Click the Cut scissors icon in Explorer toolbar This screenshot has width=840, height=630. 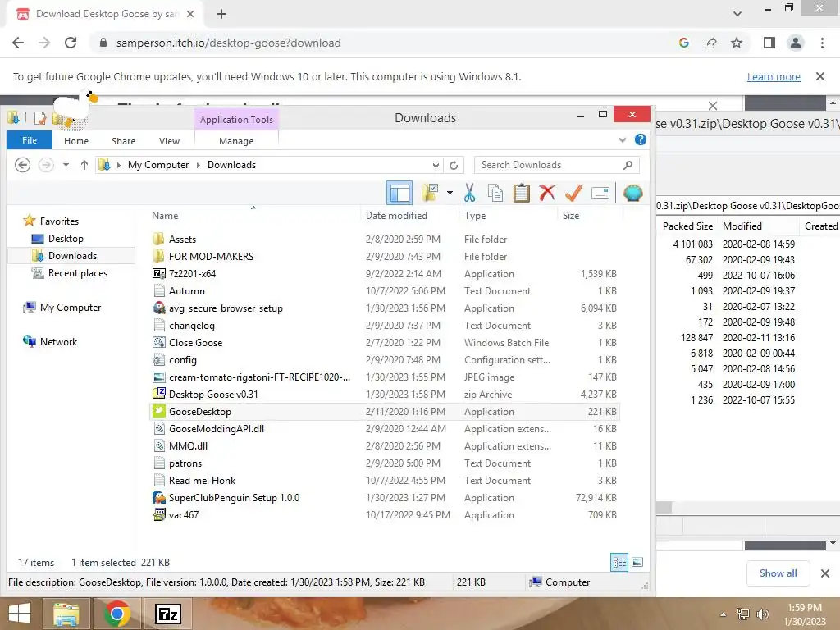[x=469, y=193]
